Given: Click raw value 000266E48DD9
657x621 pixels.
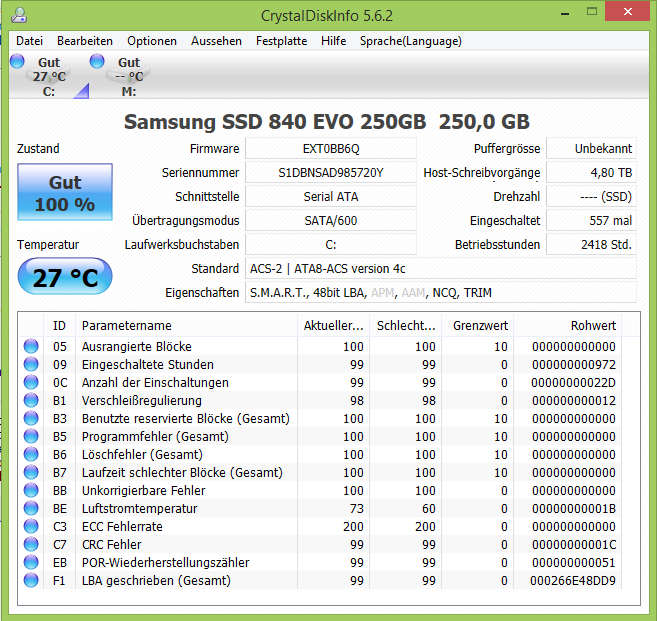Looking at the screenshot, I should point(573,580).
